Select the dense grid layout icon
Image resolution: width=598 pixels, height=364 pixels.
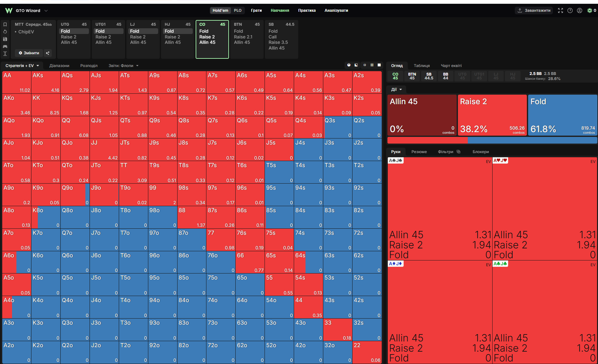pyautogui.click(x=372, y=65)
